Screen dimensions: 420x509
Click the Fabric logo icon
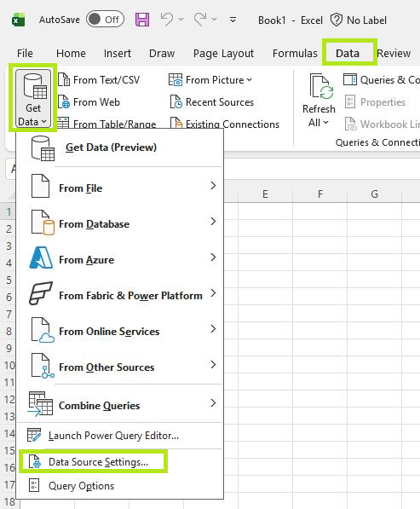pyautogui.click(x=41, y=293)
